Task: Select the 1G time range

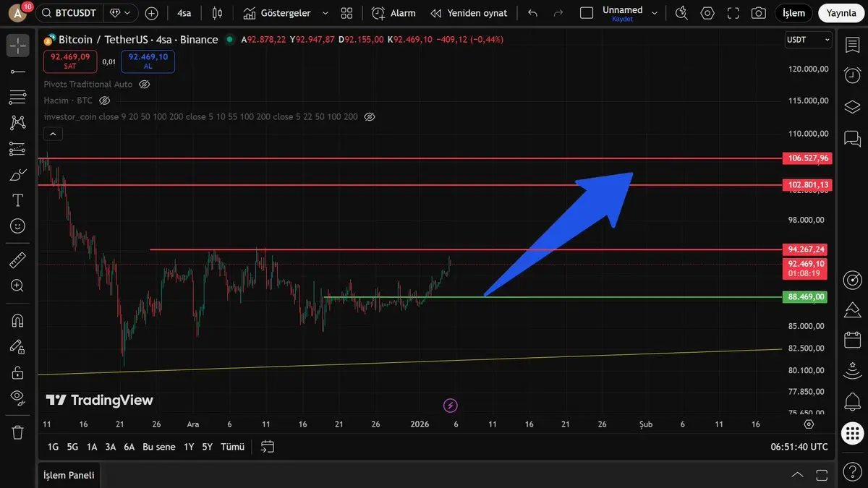Action: click(x=53, y=447)
